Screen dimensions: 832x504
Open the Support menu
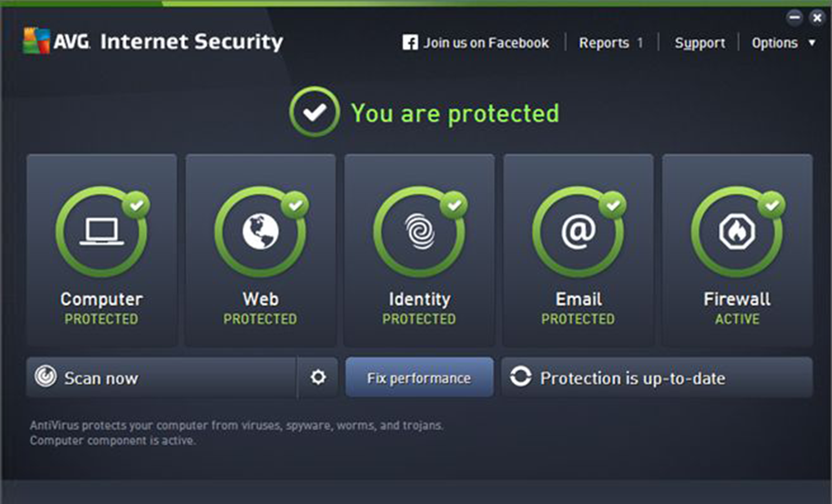(699, 42)
